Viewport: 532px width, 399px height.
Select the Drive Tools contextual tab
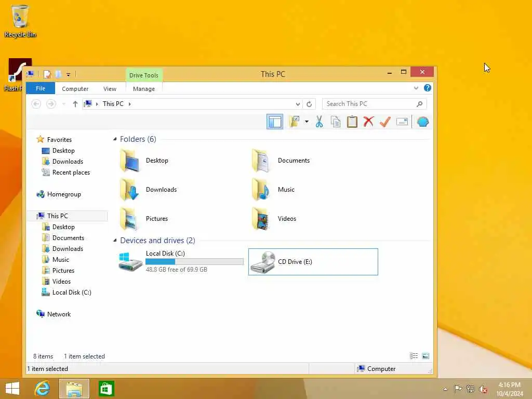point(144,75)
